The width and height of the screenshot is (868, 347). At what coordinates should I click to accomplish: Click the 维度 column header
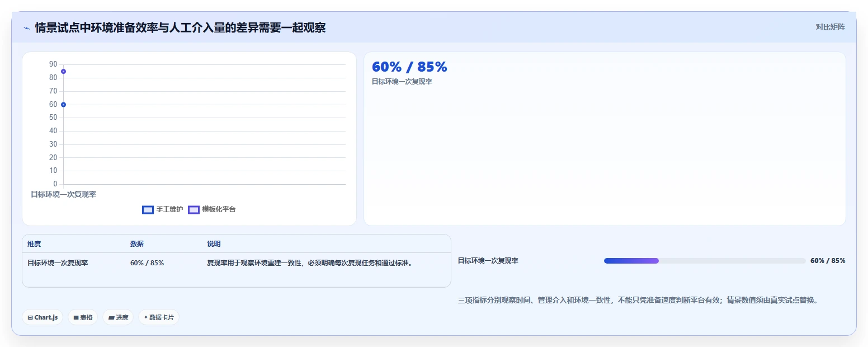click(34, 244)
